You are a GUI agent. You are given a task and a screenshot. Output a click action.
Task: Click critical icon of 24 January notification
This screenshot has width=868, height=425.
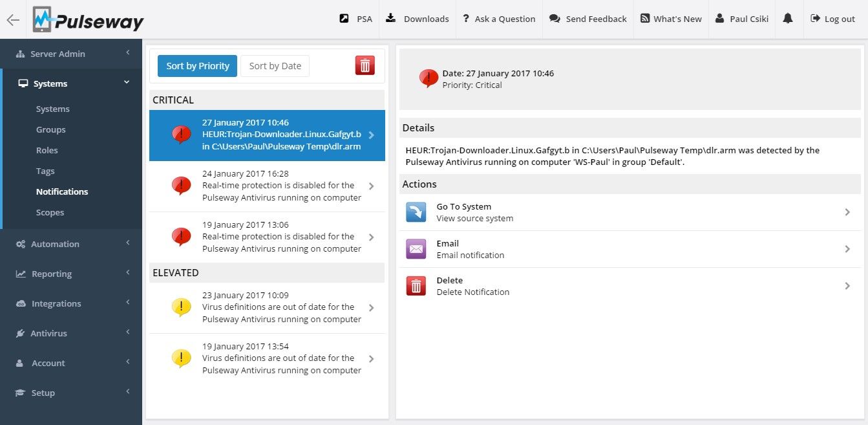pyautogui.click(x=182, y=186)
